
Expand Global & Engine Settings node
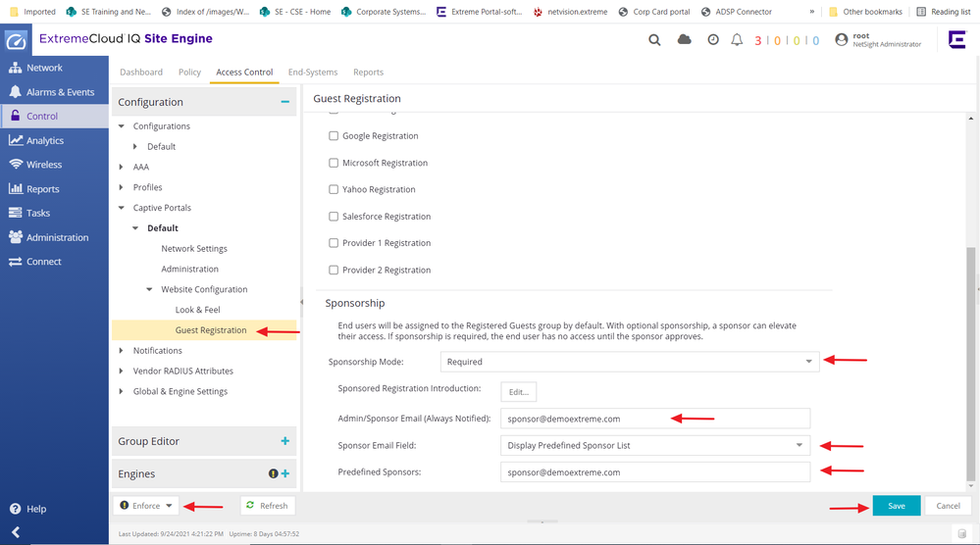pos(122,391)
